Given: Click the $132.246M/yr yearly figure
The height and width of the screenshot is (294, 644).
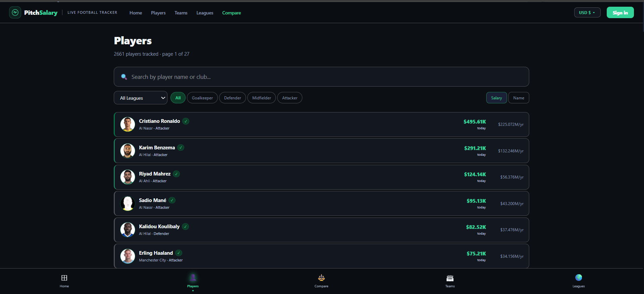Looking at the screenshot, I should point(511,151).
